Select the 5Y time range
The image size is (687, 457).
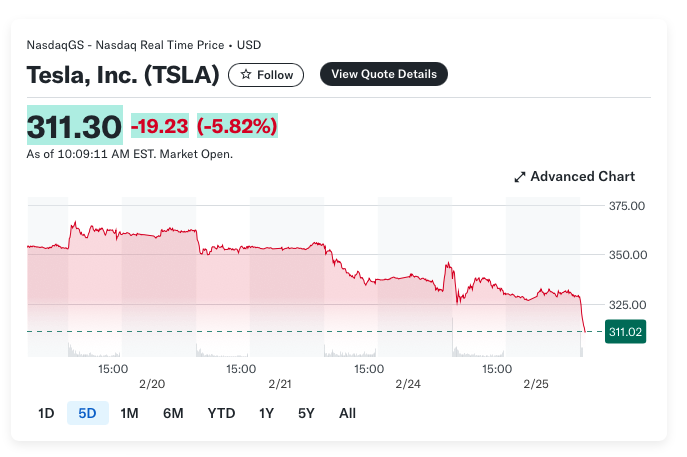(x=306, y=413)
